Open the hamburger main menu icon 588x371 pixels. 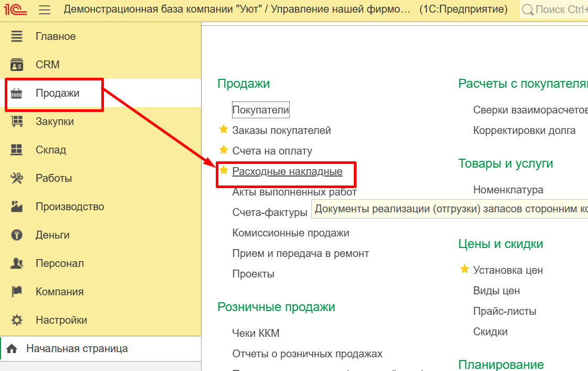click(45, 9)
